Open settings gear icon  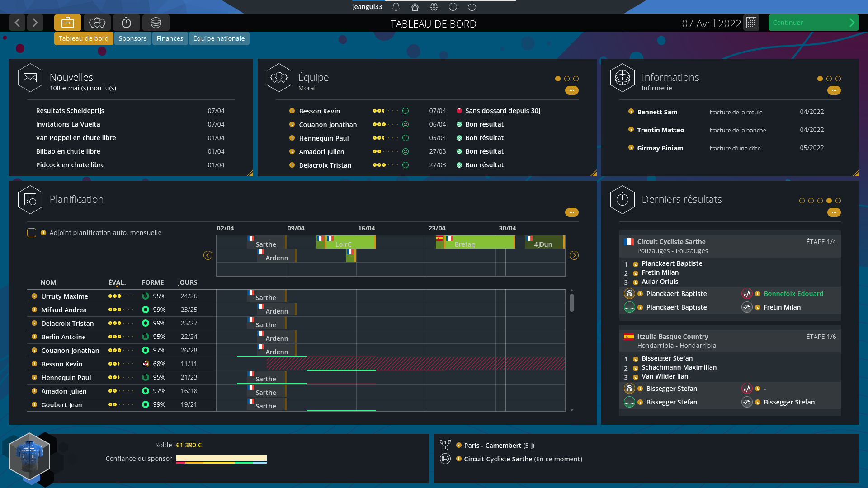pyautogui.click(x=434, y=7)
